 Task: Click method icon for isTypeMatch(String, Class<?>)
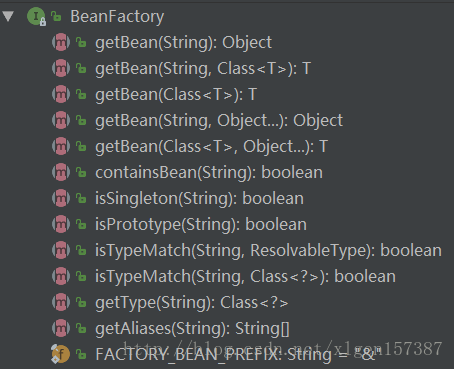coord(61,276)
